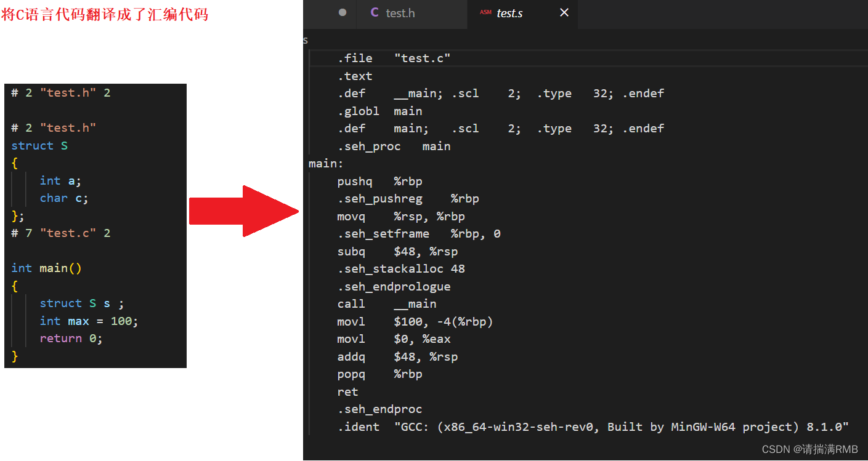Click the .seh_proc main line
The width and height of the screenshot is (868, 461).
pos(394,146)
